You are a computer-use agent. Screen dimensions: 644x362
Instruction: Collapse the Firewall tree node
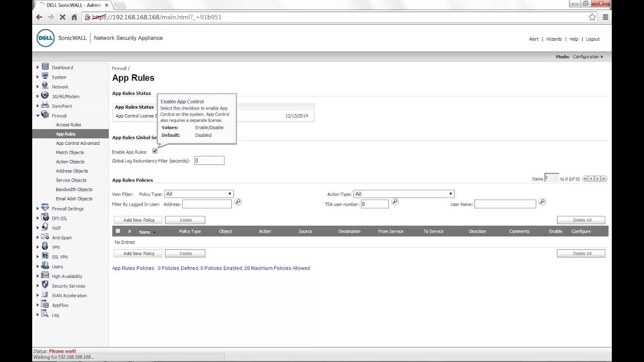pyautogui.click(x=37, y=116)
